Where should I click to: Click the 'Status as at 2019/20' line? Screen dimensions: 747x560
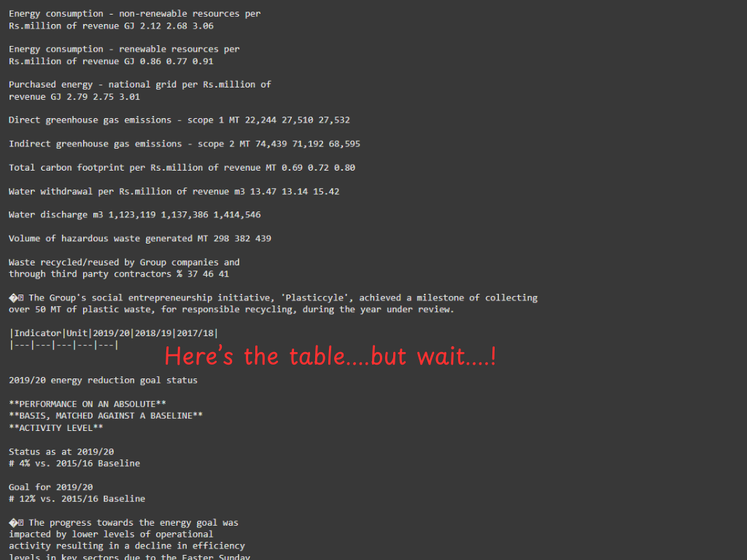pos(61,452)
